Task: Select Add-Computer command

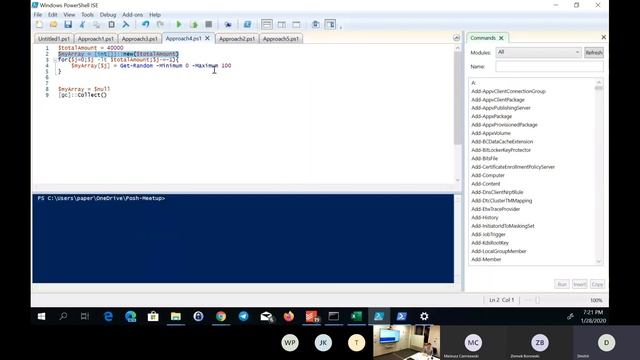Action: [488, 175]
